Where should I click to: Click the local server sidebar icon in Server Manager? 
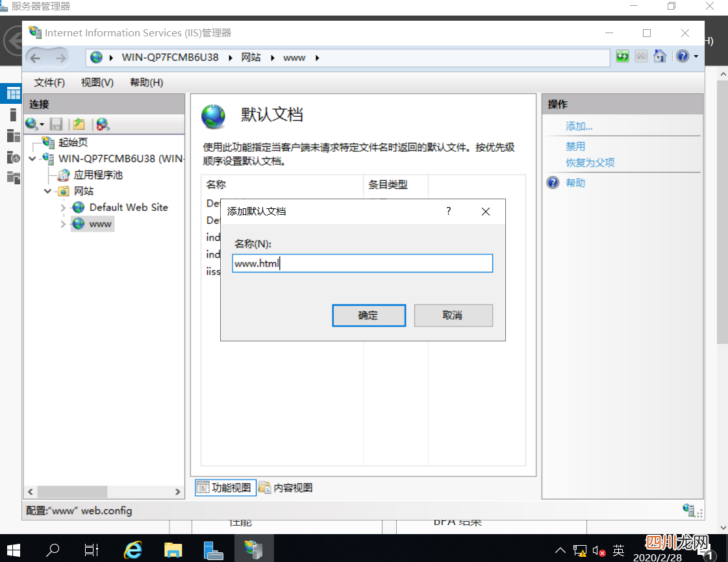coord(13,114)
